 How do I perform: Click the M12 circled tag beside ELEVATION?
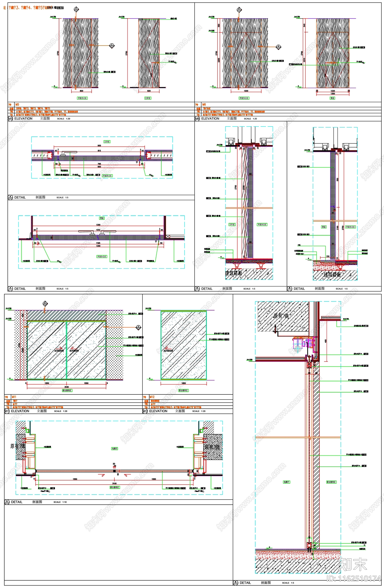tap(145, 411)
